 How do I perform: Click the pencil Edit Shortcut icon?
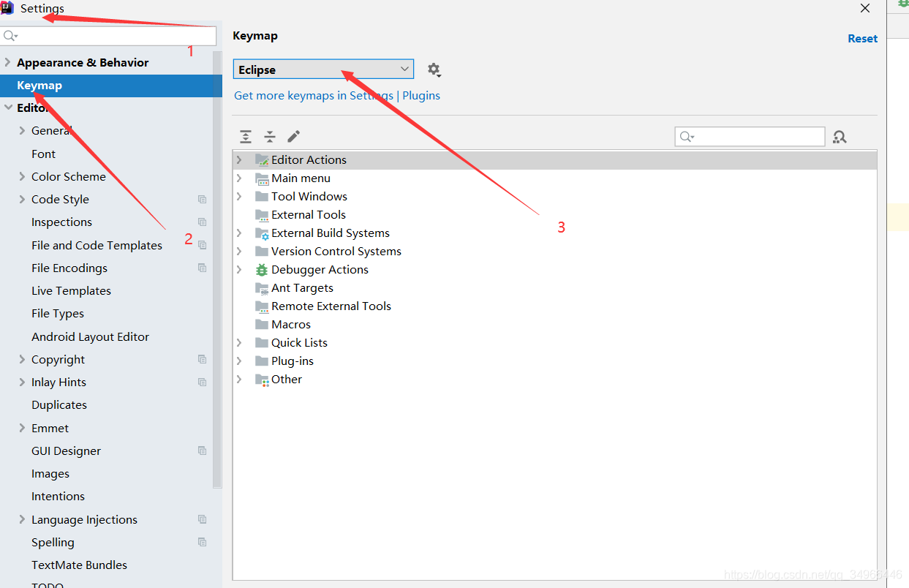point(293,137)
